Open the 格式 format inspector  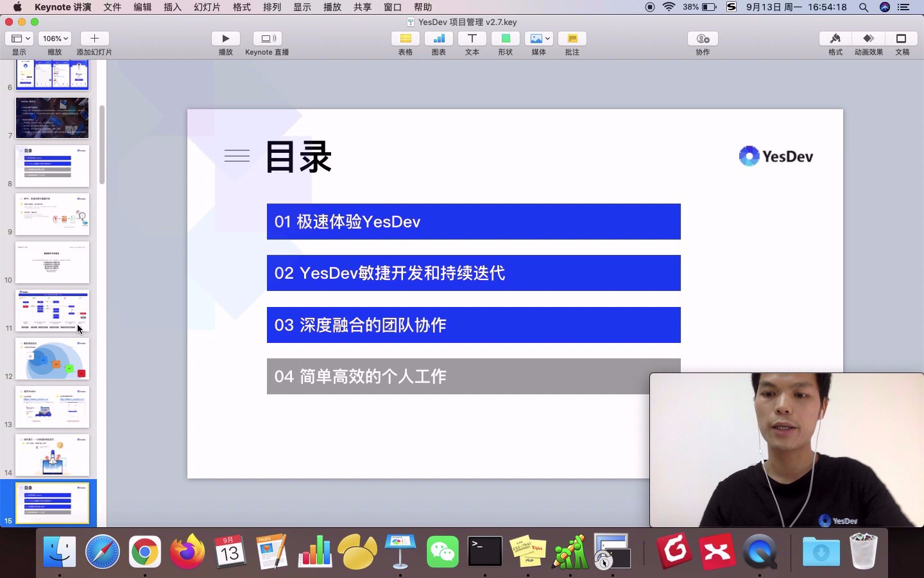coord(835,39)
